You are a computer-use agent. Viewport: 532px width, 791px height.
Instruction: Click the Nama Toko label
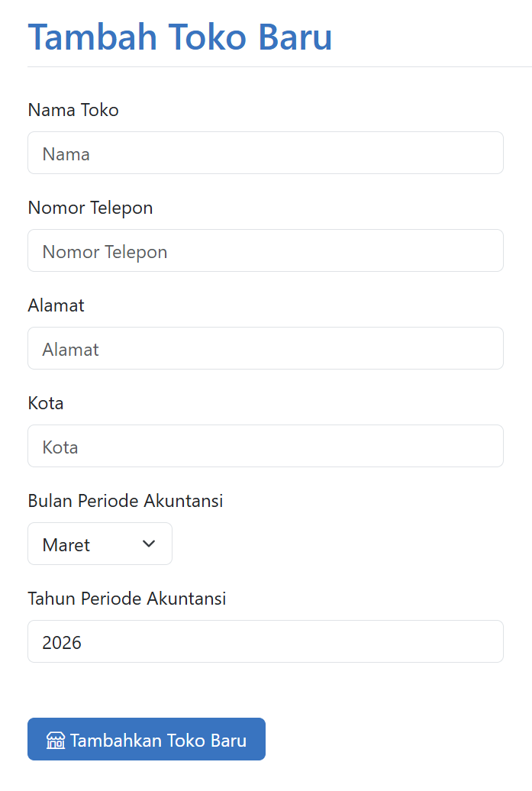[73, 110]
